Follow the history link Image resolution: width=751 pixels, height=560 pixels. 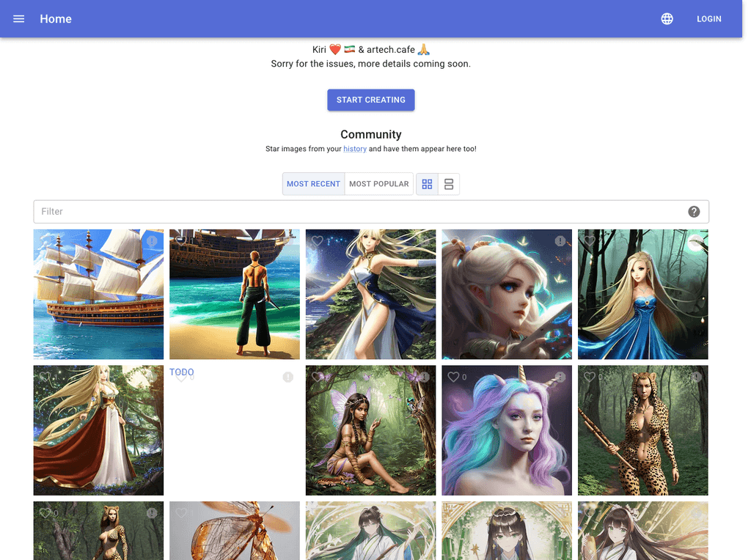click(355, 149)
